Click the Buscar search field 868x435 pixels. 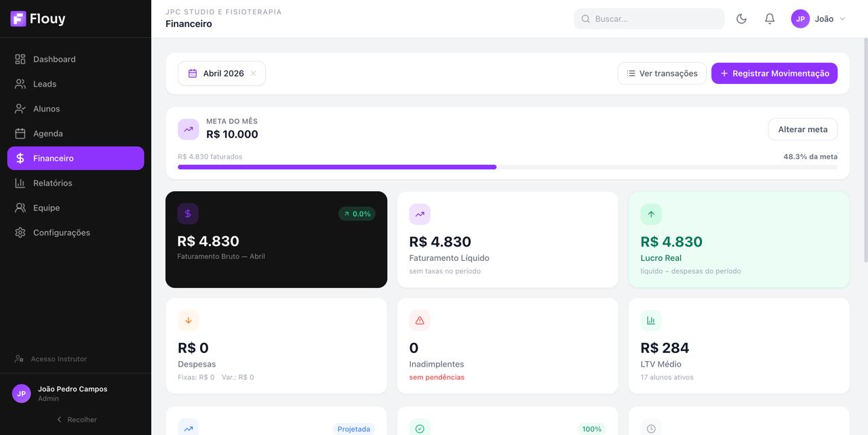click(x=649, y=19)
